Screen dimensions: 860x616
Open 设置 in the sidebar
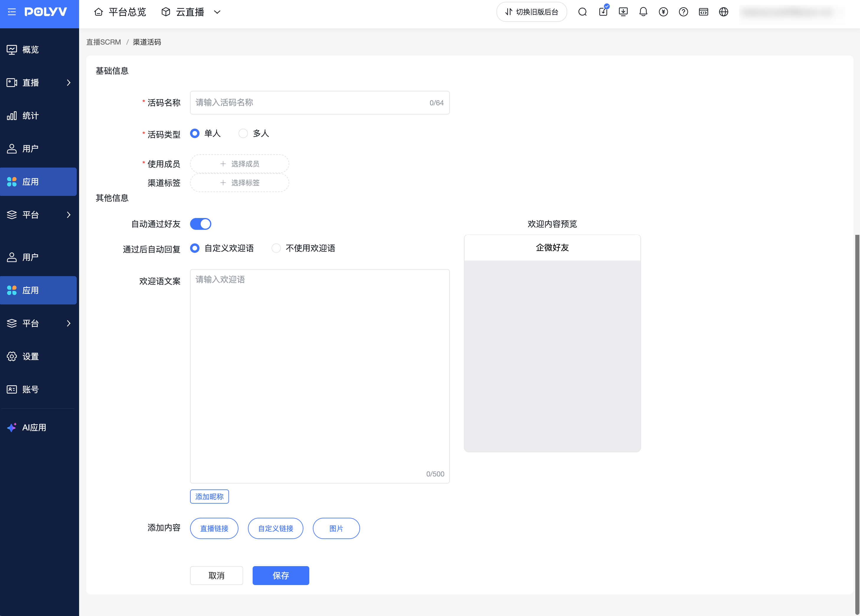[38, 356]
